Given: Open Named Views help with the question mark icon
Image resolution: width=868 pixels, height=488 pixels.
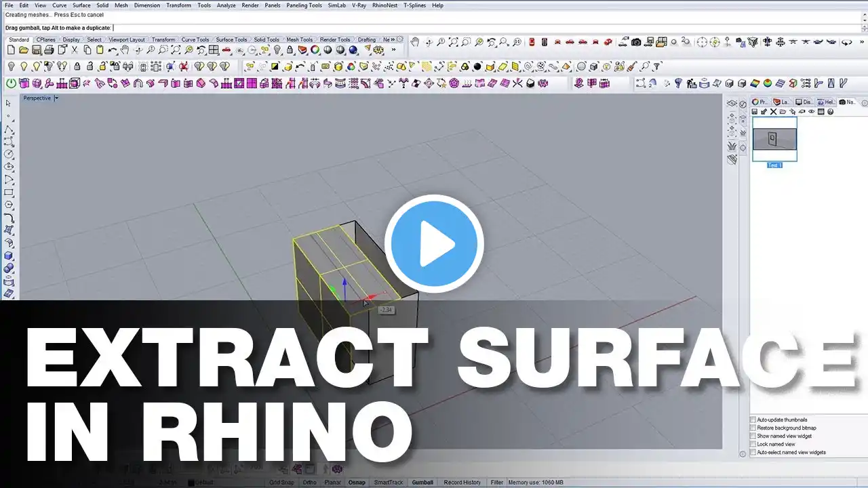Looking at the screenshot, I should (830, 112).
